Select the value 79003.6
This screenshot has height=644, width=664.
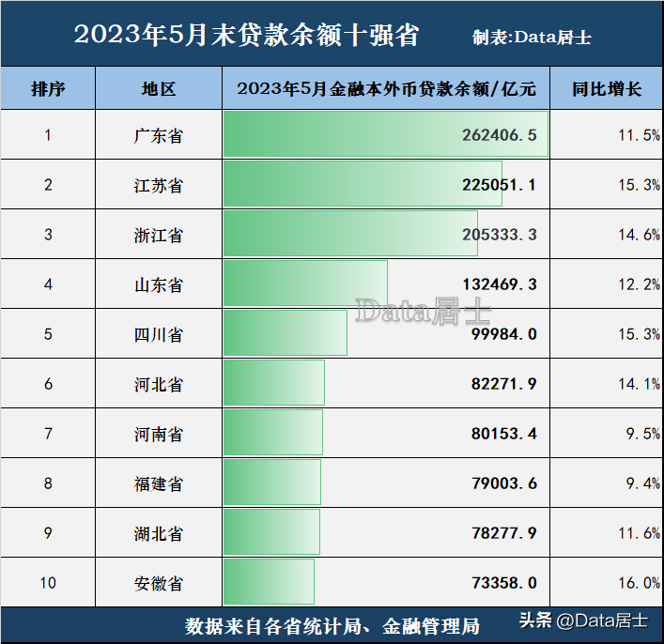(504, 483)
